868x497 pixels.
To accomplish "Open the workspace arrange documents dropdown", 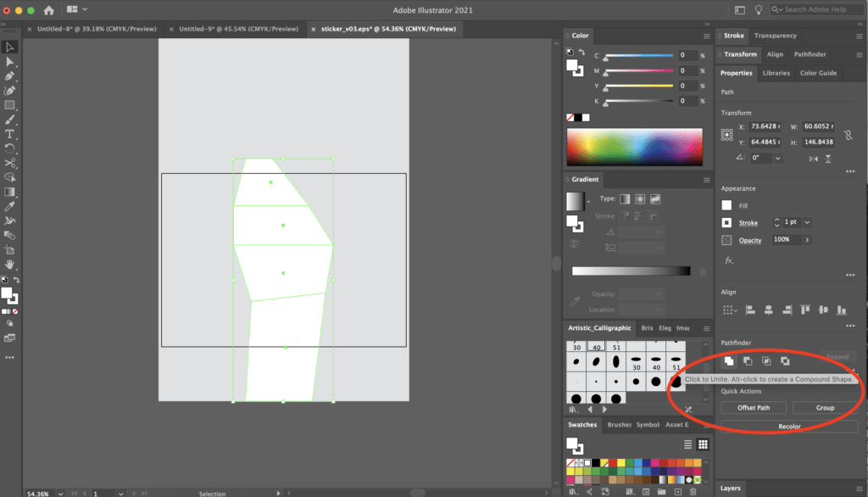I will pos(77,9).
